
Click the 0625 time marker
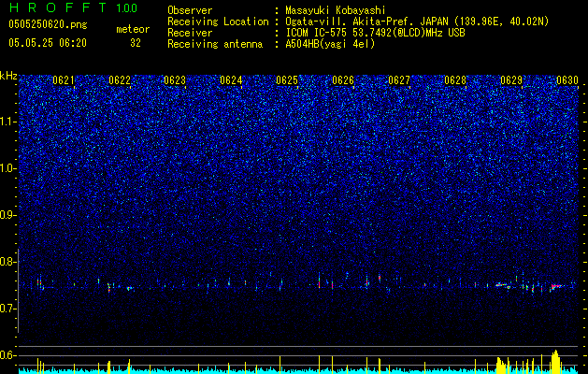(287, 80)
